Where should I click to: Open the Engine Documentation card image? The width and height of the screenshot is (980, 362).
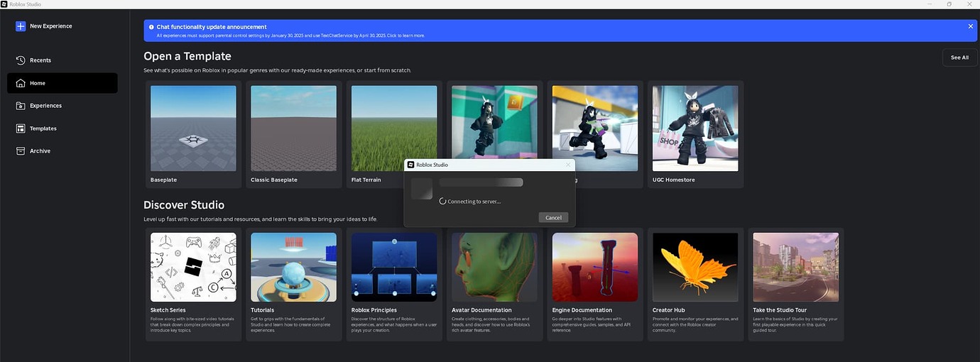pos(595,267)
